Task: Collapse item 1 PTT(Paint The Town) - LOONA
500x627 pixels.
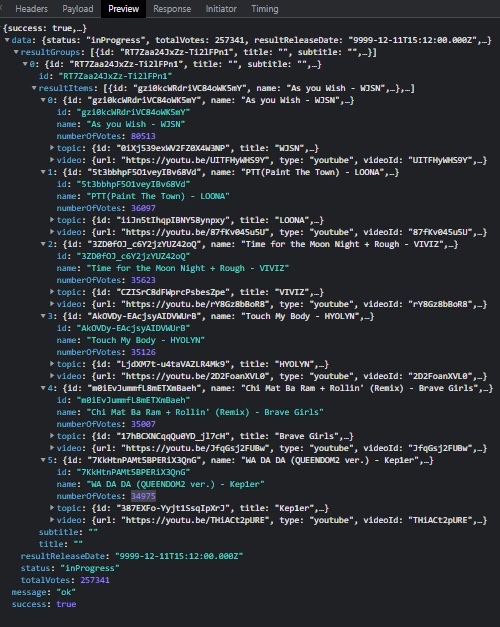Action: coord(43,172)
